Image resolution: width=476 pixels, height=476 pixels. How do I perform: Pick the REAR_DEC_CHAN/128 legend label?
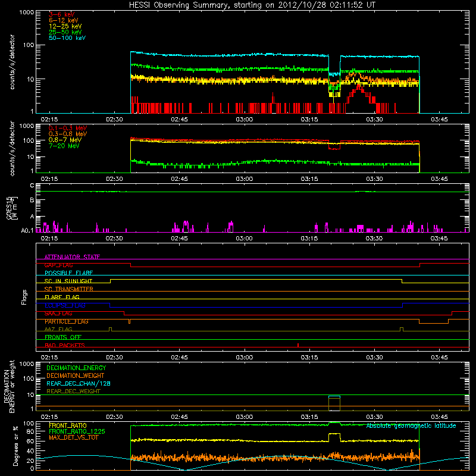[79, 383]
